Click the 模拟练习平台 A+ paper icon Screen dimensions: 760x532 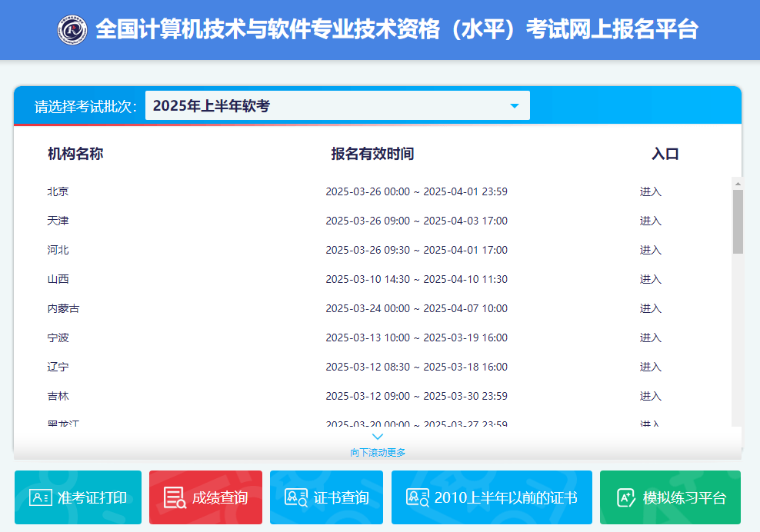[x=626, y=497]
